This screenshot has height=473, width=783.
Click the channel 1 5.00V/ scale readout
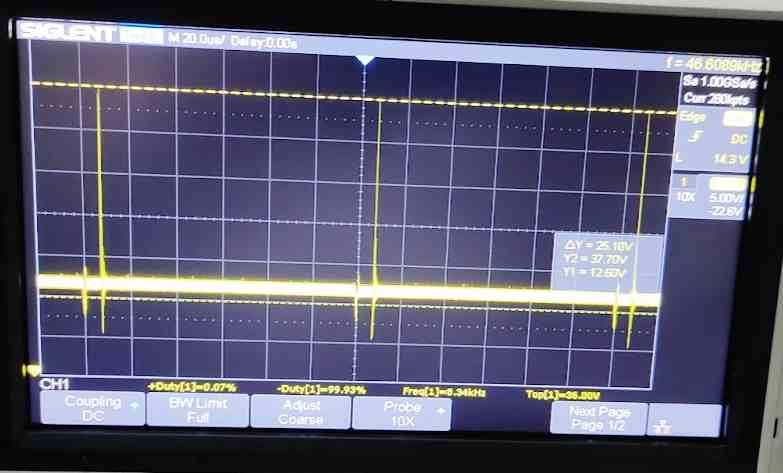[x=726, y=197]
